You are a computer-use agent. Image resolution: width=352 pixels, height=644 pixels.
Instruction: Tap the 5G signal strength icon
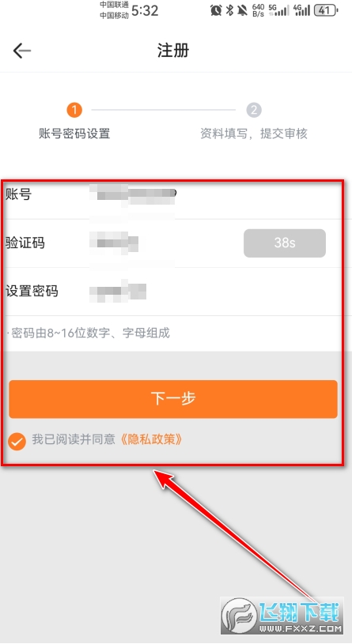pos(278,10)
